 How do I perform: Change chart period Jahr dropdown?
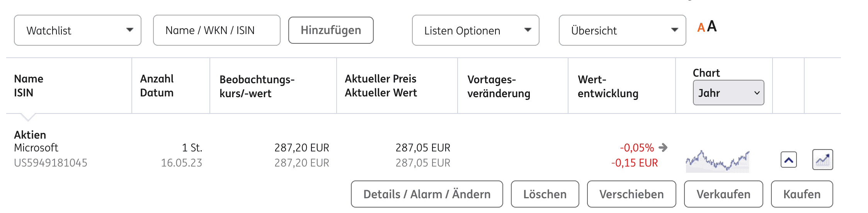728,93
